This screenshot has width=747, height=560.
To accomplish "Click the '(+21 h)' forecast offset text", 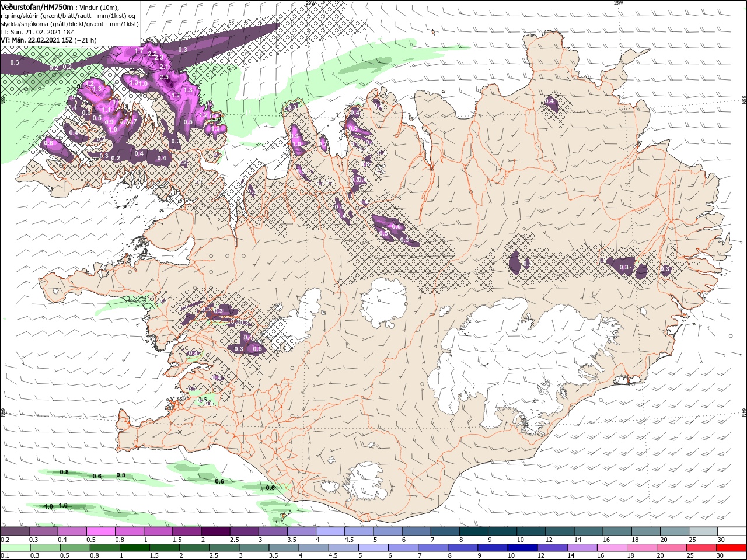I will tap(86, 40).
